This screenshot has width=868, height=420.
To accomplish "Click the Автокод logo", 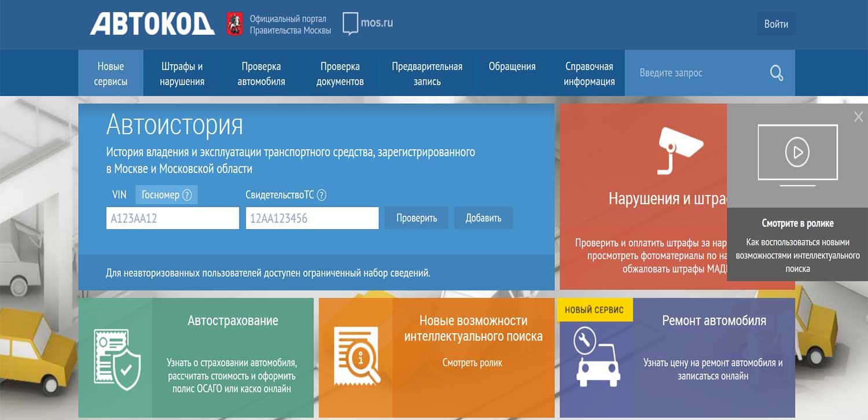I will click(152, 24).
